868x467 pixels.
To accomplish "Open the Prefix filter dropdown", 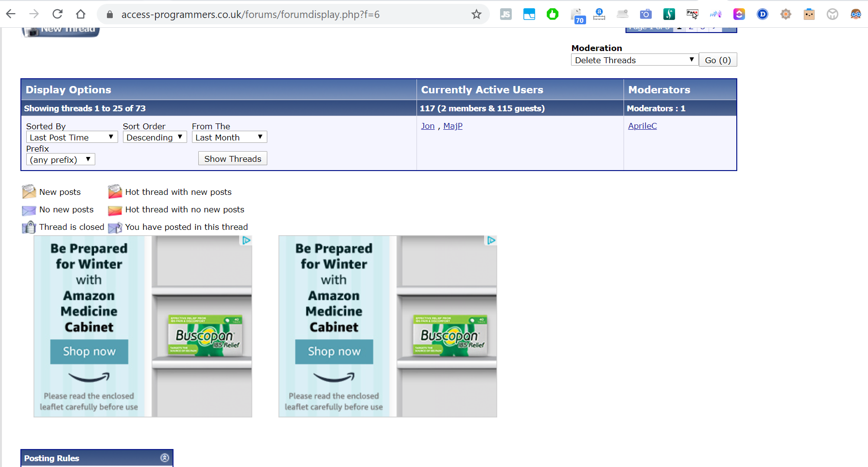I will [61, 159].
